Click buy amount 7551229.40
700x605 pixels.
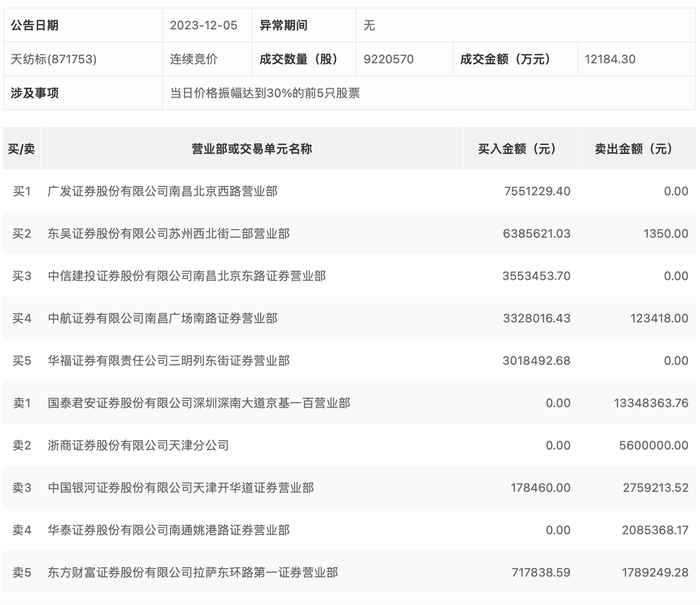pyautogui.click(x=537, y=191)
